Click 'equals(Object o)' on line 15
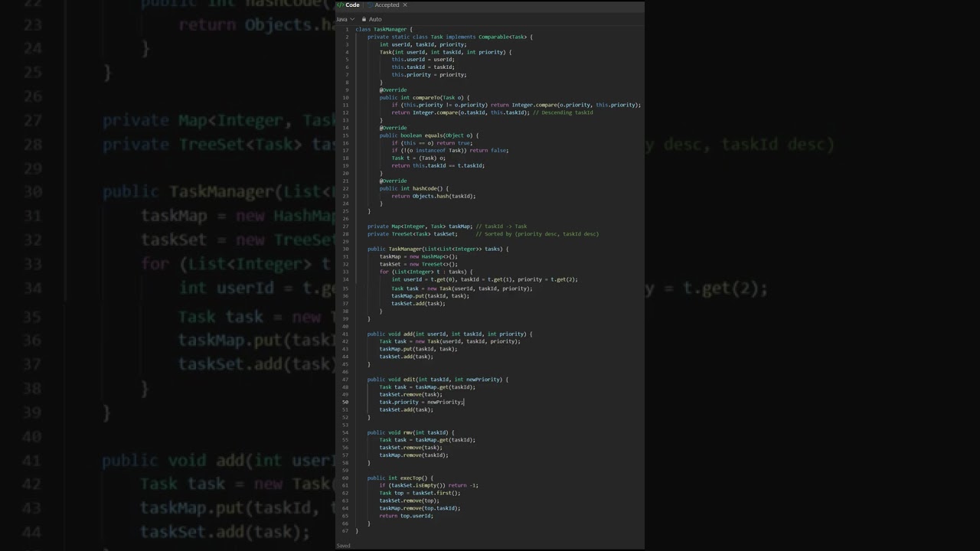The height and width of the screenshot is (551, 980). click(449, 135)
